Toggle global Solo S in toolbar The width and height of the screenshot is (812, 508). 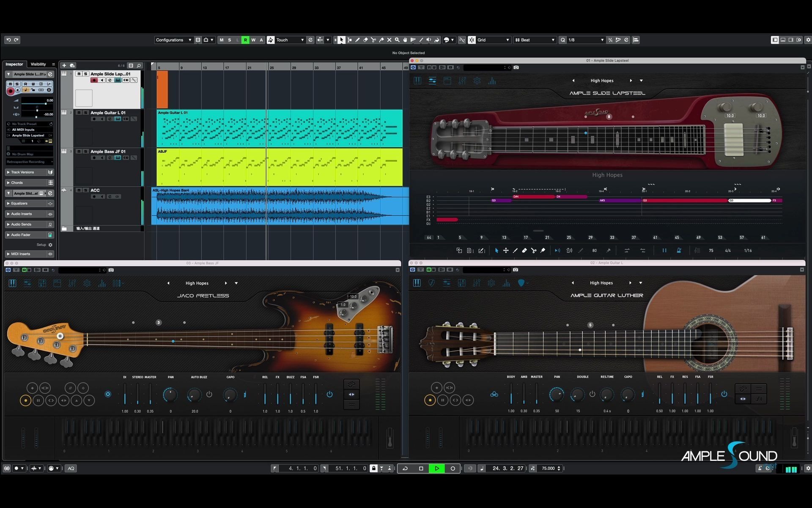click(x=230, y=40)
